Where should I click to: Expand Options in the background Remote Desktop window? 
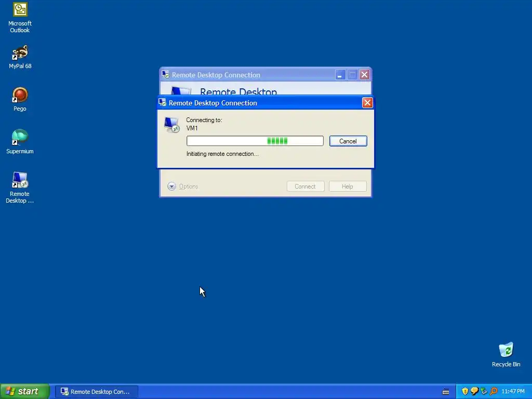click(x=182, y=187)
